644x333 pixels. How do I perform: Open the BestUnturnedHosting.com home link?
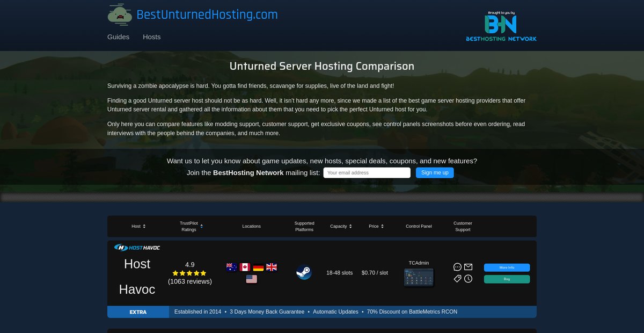pyautogui.click(x=207, y=15)
